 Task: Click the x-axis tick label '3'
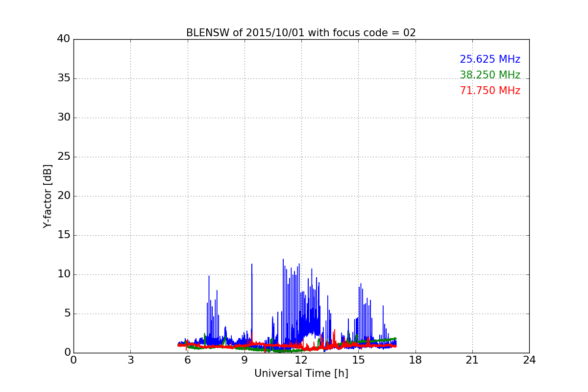[130, 360]
